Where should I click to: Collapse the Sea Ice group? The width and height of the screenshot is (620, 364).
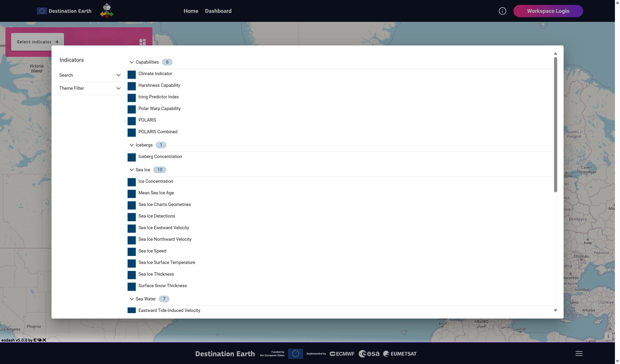(132, 170)
